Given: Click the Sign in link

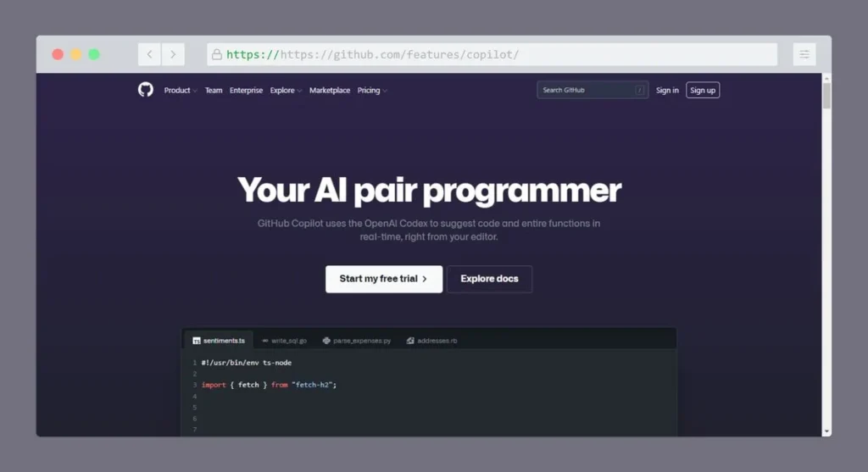Looking at the screenshot, I should point(667,91).
